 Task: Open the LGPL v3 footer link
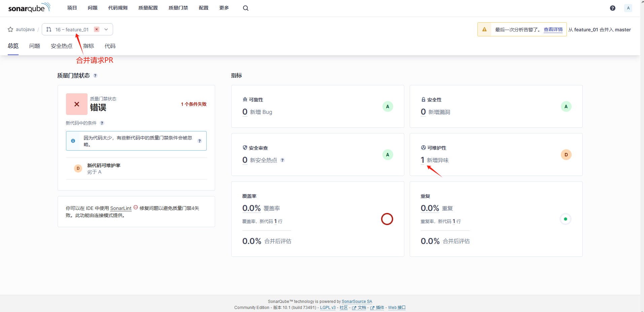pyautogui.click(x=328, y=308)
